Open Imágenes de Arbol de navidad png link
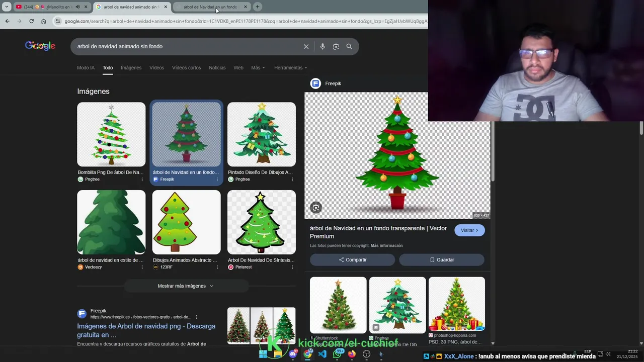Viewport: 644px width, 362px height. click(x=146, y=330)
